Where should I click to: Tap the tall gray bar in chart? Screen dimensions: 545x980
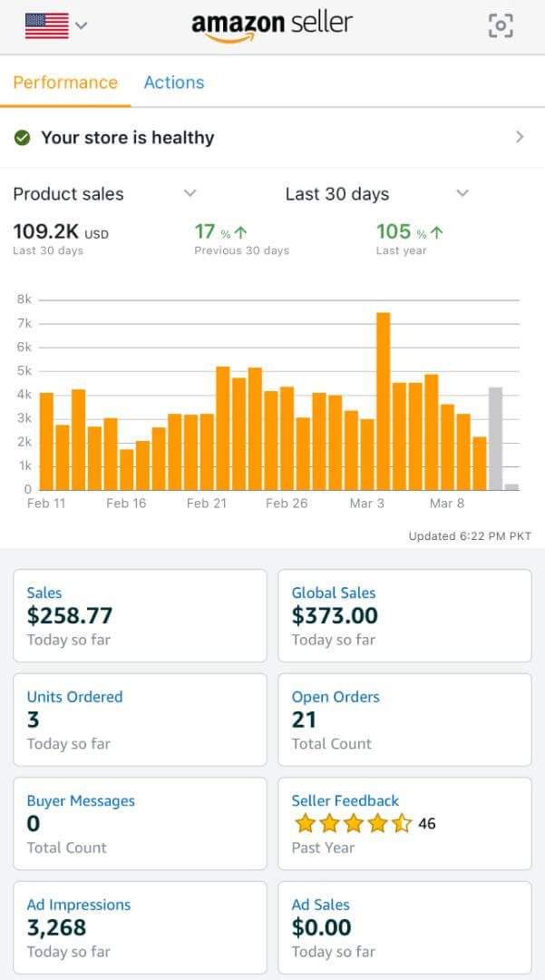point(495,439)
